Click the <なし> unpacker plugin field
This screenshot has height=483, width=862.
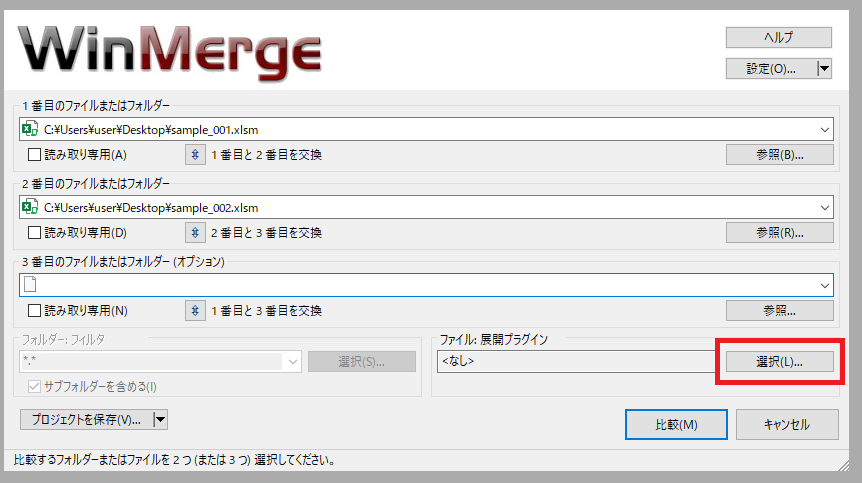(x=576, y=362)
